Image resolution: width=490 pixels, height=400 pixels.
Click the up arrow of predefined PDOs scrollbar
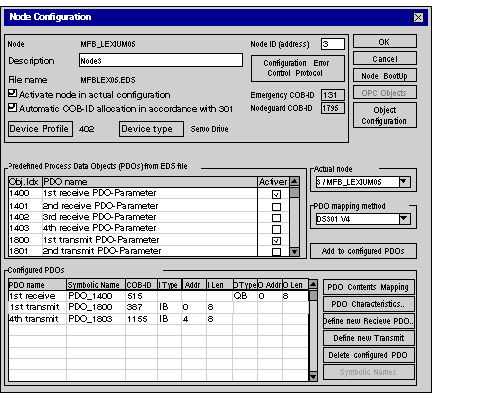[x=294, y=181]
